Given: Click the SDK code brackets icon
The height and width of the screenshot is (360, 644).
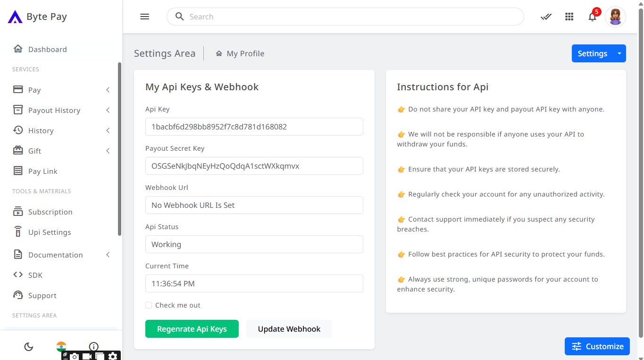Looking at the screenshot, I should (x=18, y=274).
